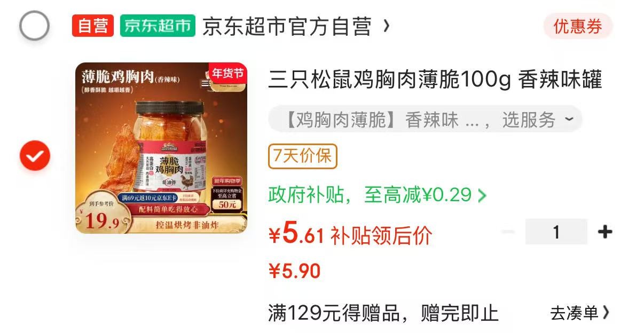The width and height of the screenshot is (644, 333).
Task: Tap the ¥5.61 补贴领后价 price label
Action: [x=350, y=234]
